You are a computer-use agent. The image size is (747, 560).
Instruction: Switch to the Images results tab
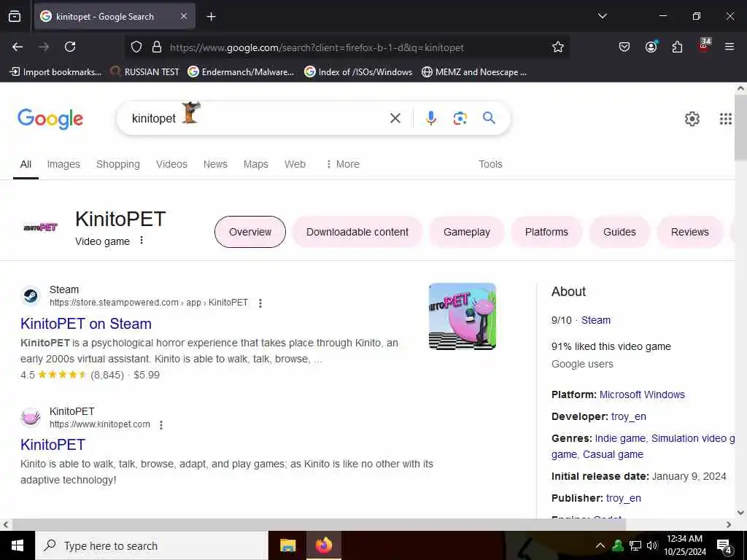pos(63,164)
